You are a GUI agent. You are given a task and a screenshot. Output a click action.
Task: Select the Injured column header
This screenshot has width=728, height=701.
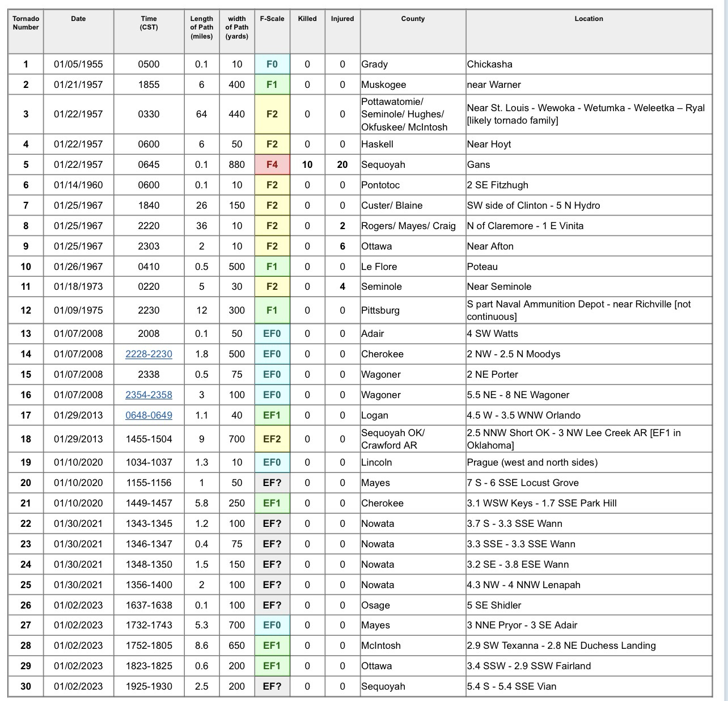pos(342,19)
